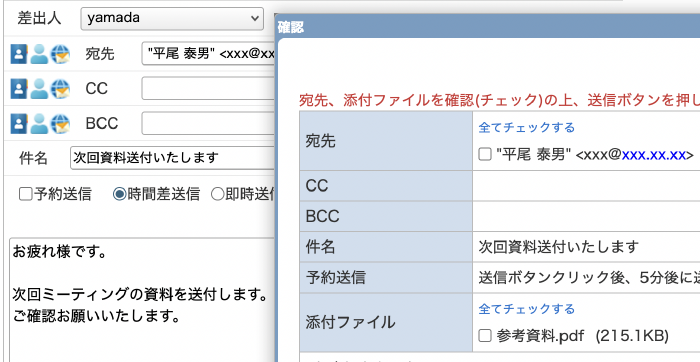Screen dimensions: 700x362
Task: Click the xxx.xx.xx email domain link
Action: [654, 155]
